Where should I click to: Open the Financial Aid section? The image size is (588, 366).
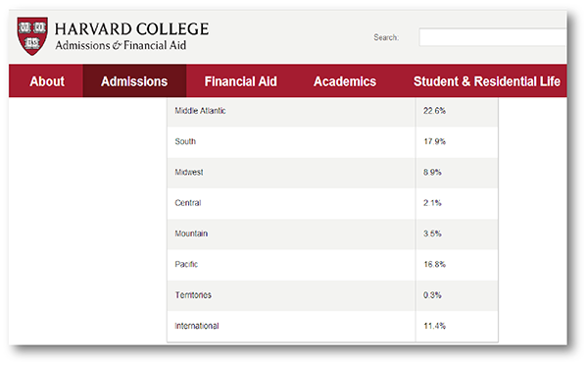[240, 81]
